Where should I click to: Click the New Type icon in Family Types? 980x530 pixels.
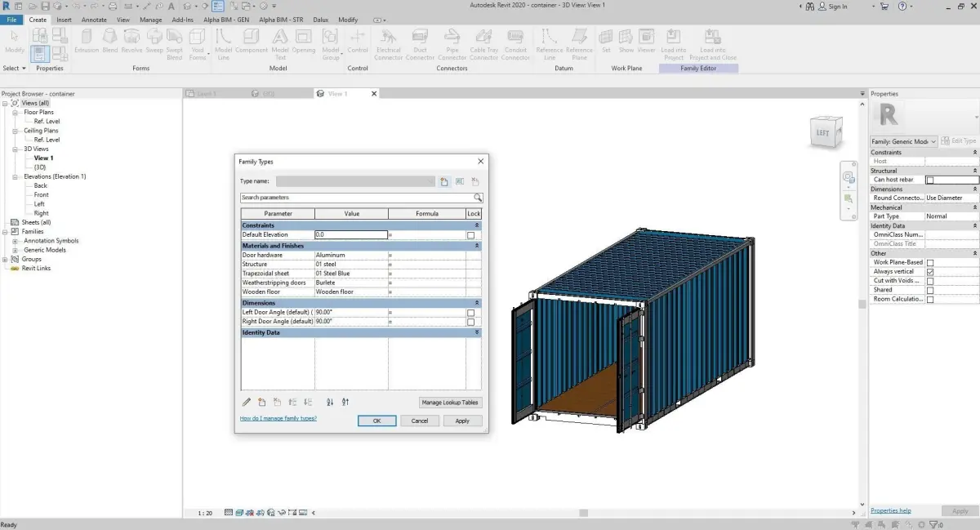(x=445, y=181)
